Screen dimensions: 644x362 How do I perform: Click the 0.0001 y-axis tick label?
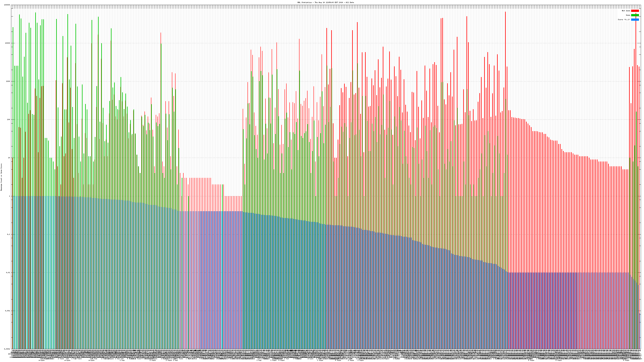[x=7, y=349]
